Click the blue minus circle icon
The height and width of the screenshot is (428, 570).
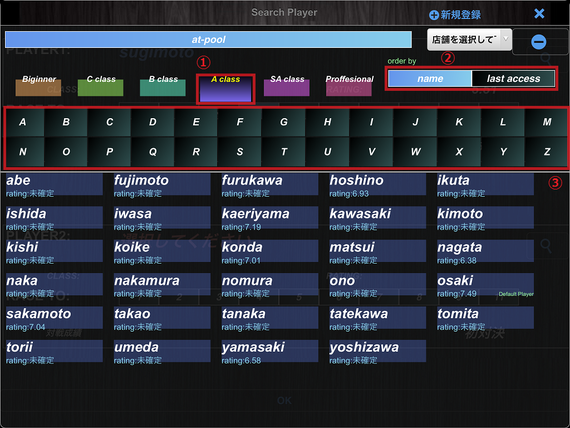pyautogui.click(x=538, y=42)
